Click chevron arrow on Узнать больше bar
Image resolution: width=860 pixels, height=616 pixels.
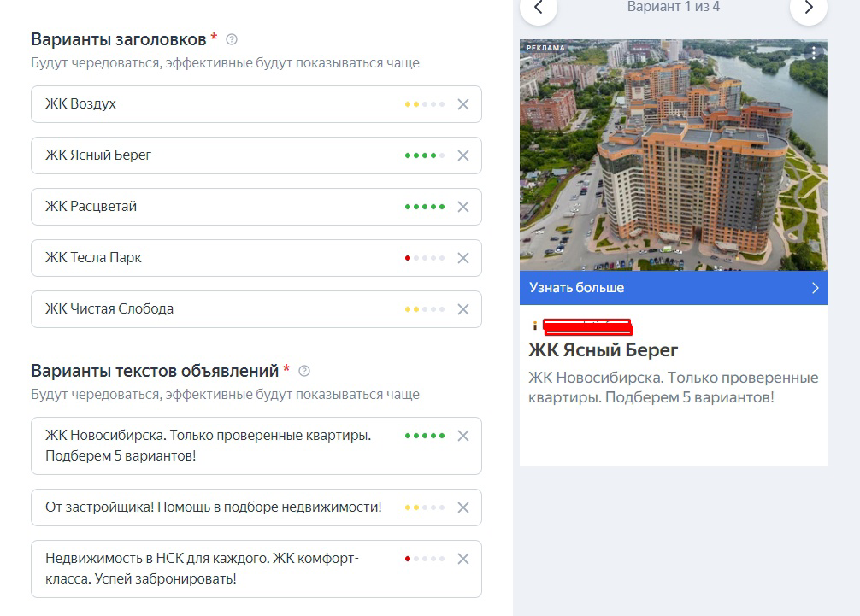coord(815,288)
